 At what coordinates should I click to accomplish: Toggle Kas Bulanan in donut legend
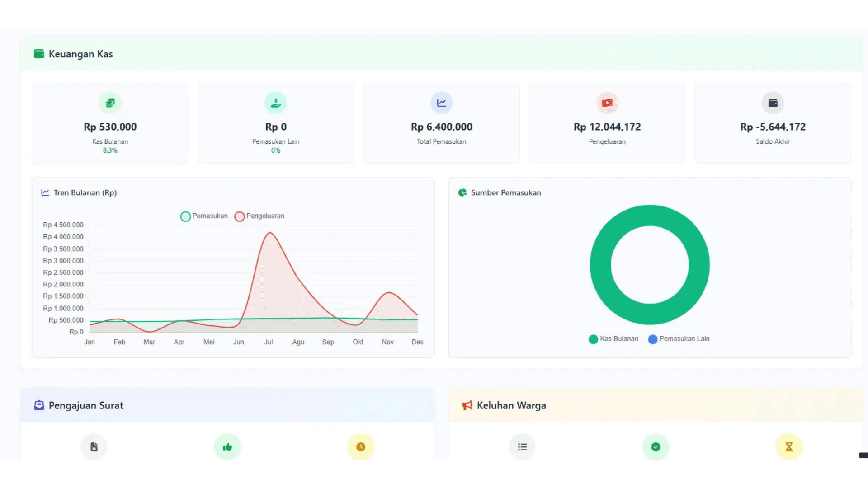(x=613, y=339)
